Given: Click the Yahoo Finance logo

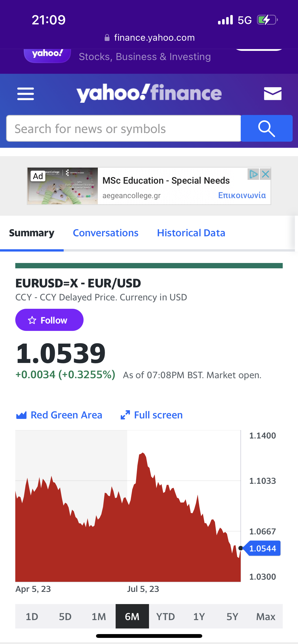Looking at the screenshot, I should 149,93.
